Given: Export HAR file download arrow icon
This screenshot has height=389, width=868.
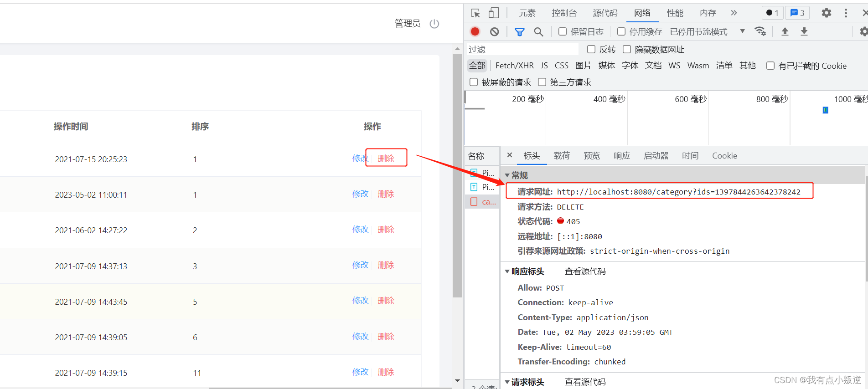Looking at the screenshot, I should (804, 31).
